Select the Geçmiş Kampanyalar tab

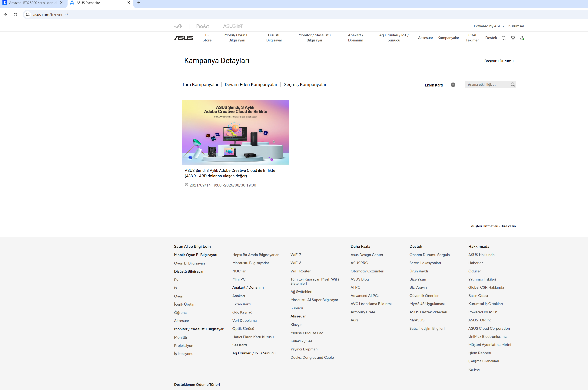click(x=305, y=85)
